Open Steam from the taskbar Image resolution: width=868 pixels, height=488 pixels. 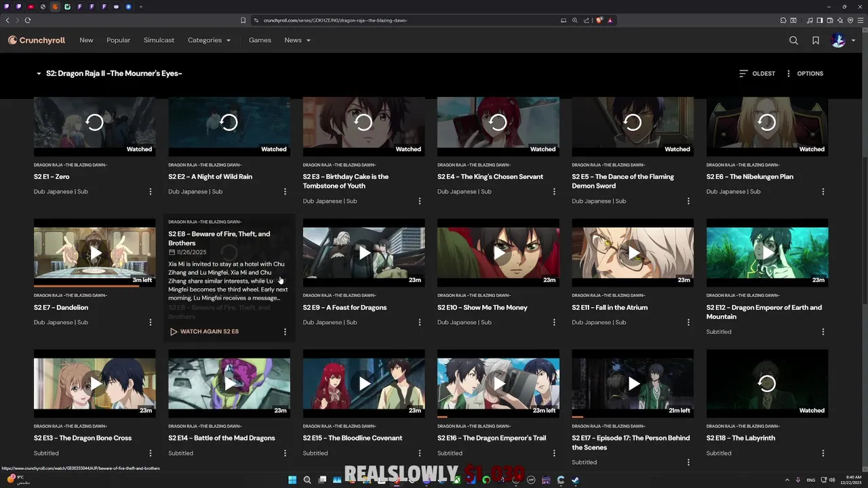tap(576, 480)
